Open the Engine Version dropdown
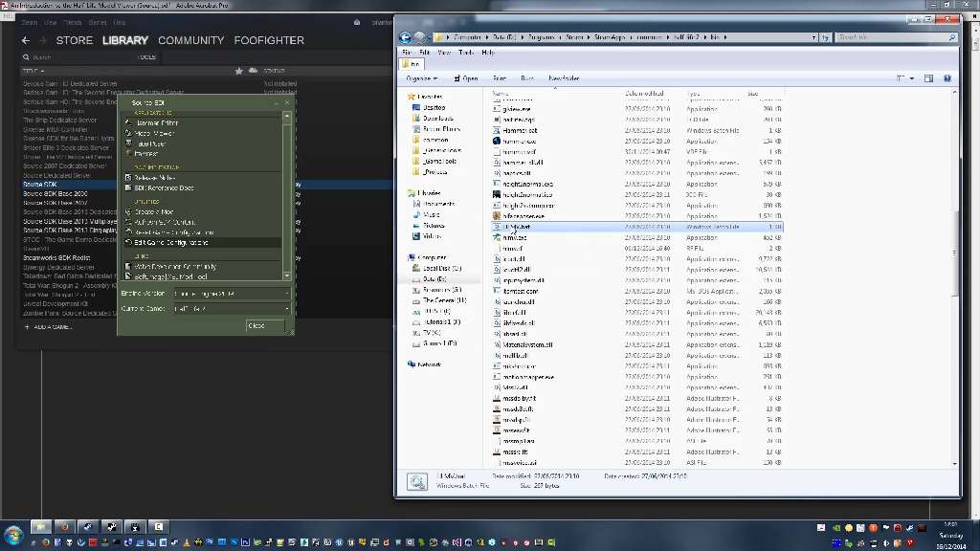The width and height of the screenshot is (980, 551). 231,294
